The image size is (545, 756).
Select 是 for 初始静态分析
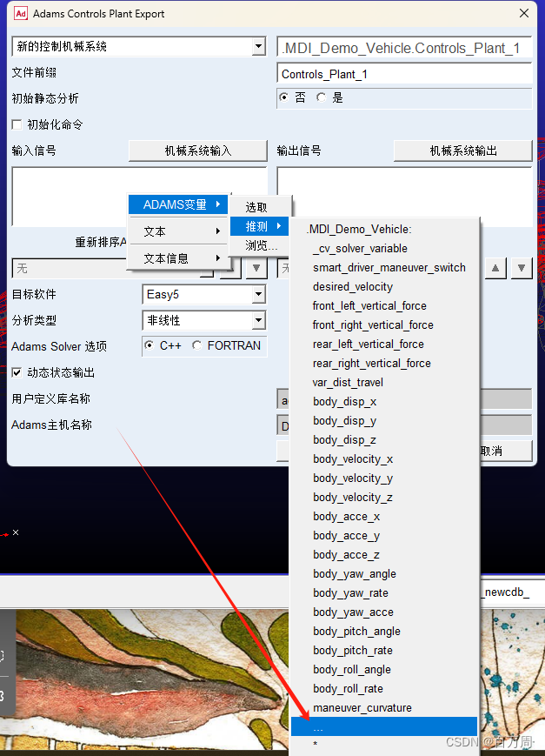[321, 97]
